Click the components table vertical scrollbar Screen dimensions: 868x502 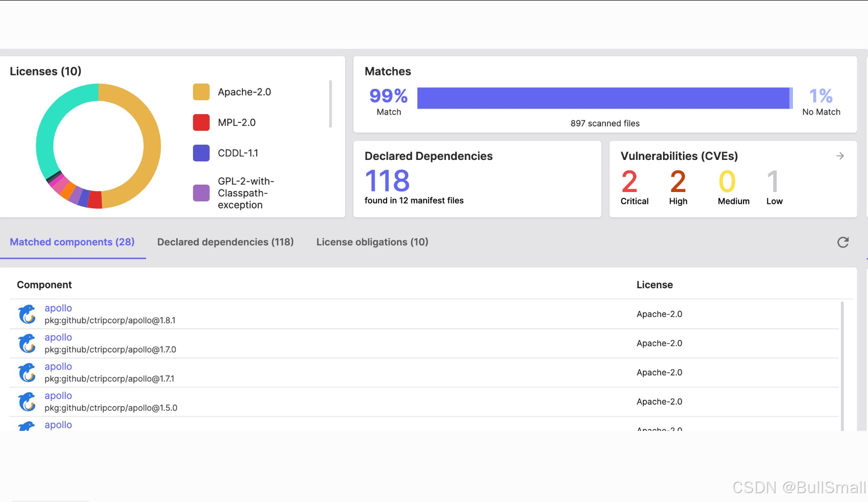[842, 365]
